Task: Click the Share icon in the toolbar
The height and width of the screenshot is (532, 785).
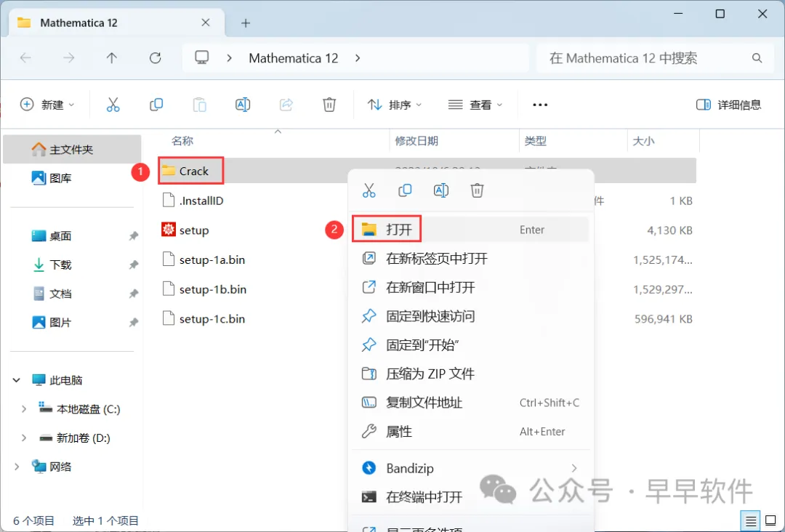Action: click(286, 105)
